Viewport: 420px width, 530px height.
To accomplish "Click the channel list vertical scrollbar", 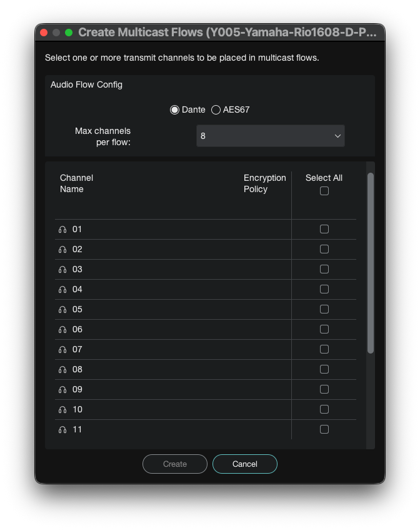I will [371, 263].
